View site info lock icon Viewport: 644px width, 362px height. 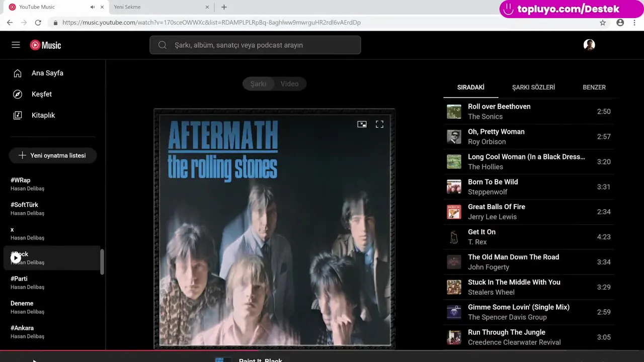tap(55, 23)
